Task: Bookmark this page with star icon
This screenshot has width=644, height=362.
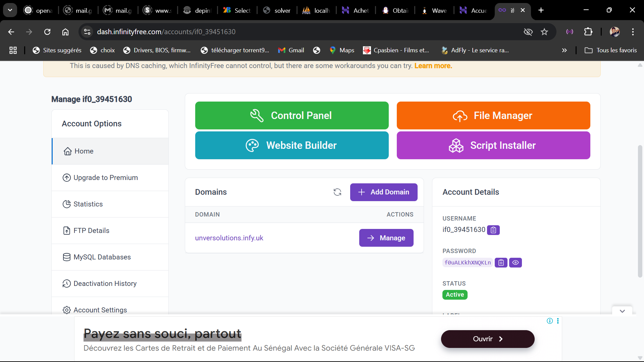Action: [544, 32]
